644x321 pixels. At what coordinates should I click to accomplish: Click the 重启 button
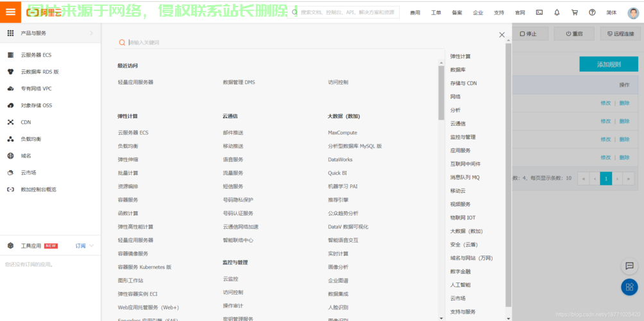tap(574, 33)
